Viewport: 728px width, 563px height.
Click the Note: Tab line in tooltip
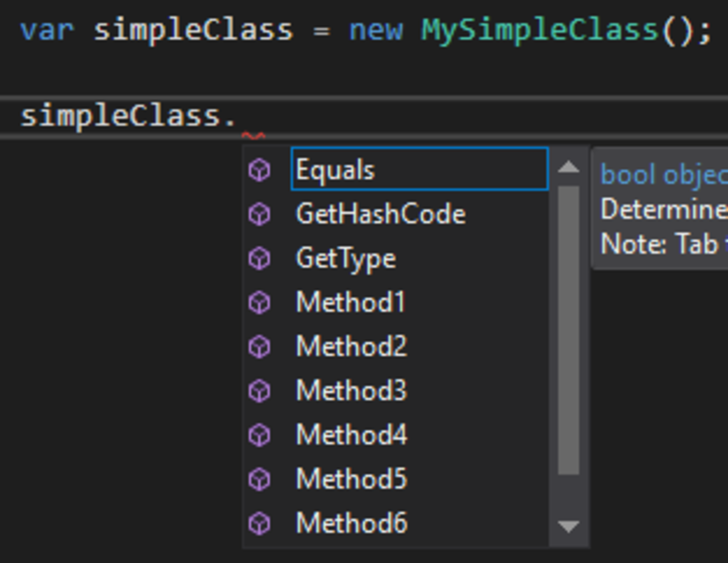point(664,244)
